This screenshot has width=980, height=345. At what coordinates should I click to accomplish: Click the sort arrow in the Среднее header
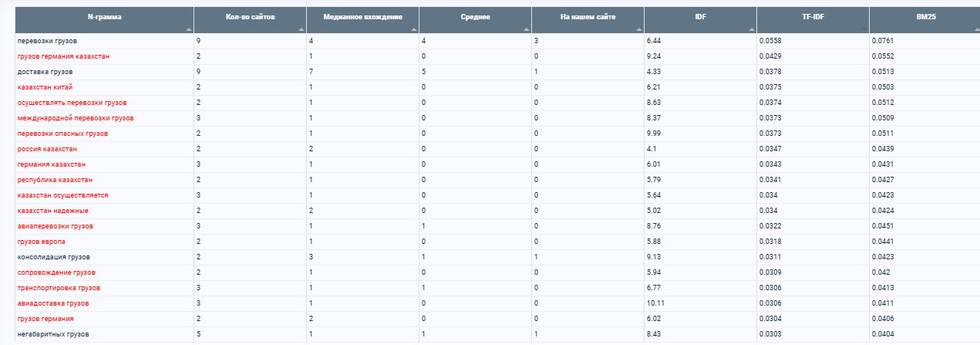point(527,29)
